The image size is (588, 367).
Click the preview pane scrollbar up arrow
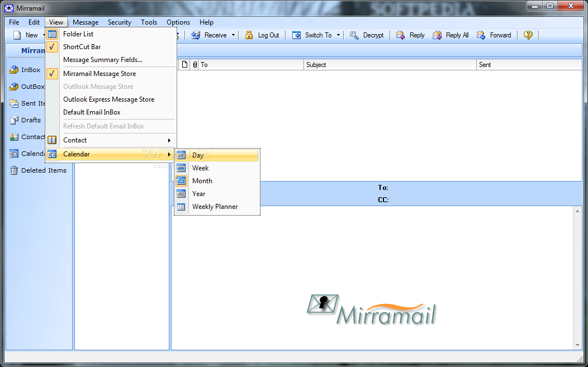(577, 211)
